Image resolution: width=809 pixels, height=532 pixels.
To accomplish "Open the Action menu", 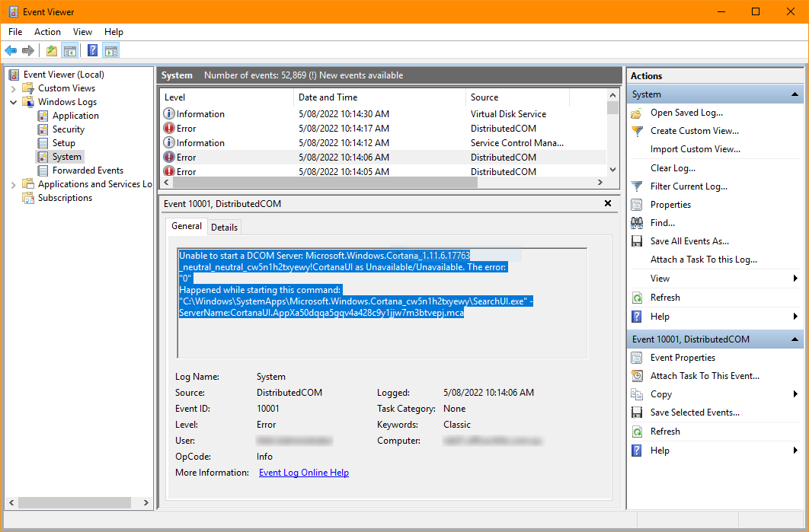I will (47, 32).
